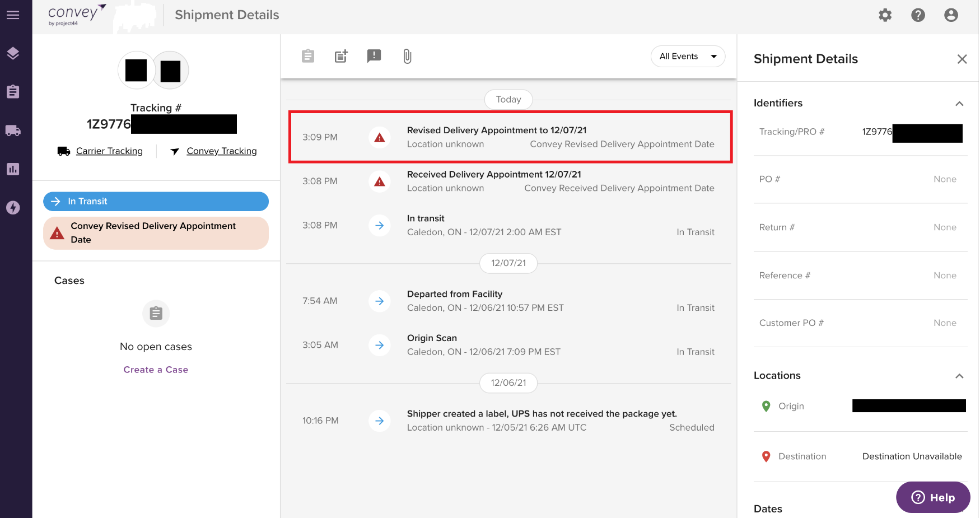Select the Origin Scan event title
The width and height of the screenshot is (980, 518).
click(x=432, y=338)
